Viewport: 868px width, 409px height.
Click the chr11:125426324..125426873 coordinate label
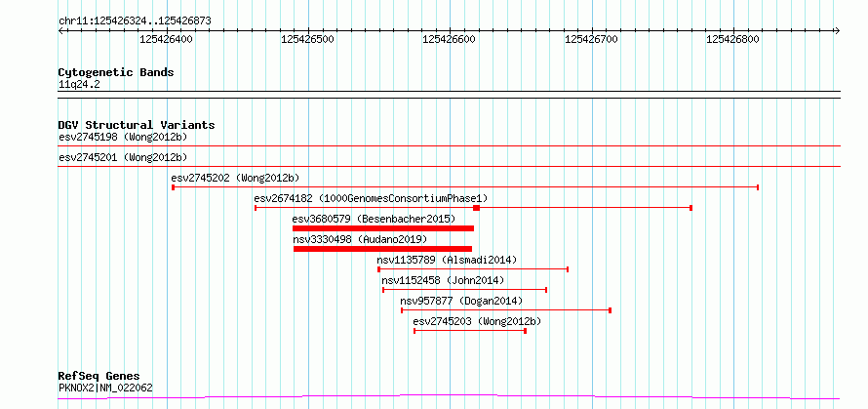click(135, 21)
